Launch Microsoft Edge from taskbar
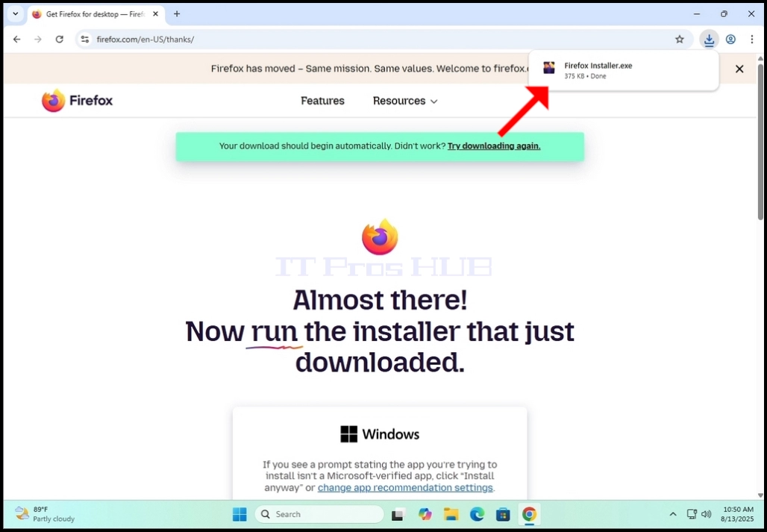The image size is (767, 532). tap(477, 514)
